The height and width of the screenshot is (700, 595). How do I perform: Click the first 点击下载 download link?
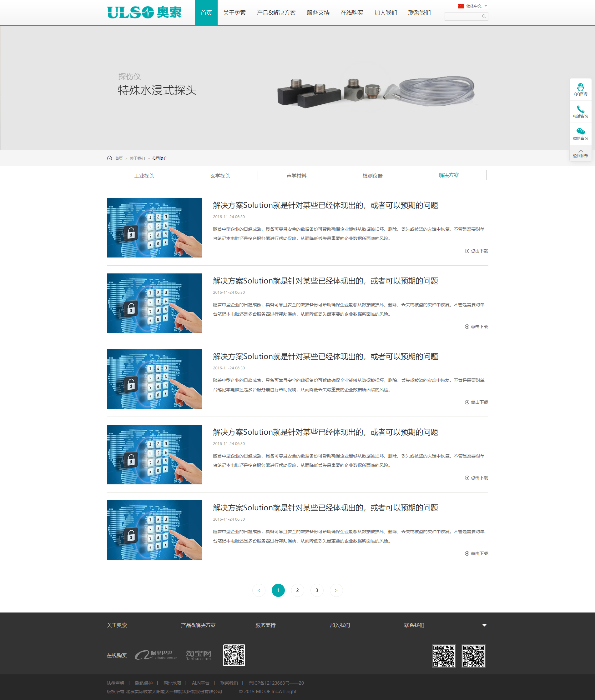[476, 251]
